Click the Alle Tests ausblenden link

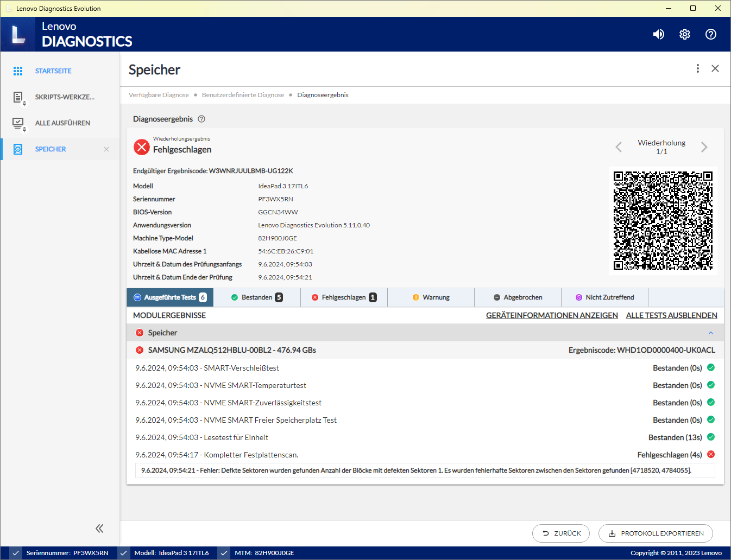coord(672,315)
